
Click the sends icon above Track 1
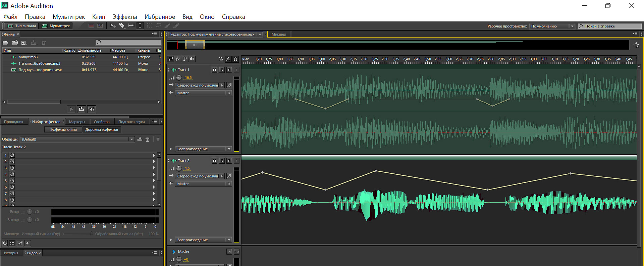(185, 59)
